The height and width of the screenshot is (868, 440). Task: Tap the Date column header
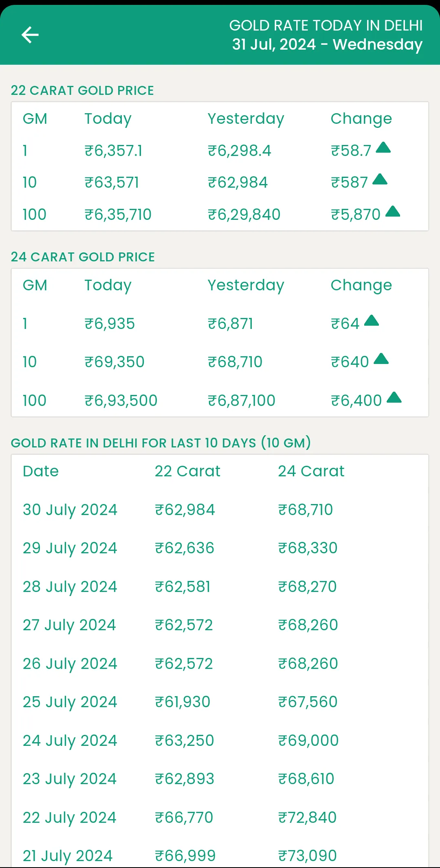click(41, 471)
